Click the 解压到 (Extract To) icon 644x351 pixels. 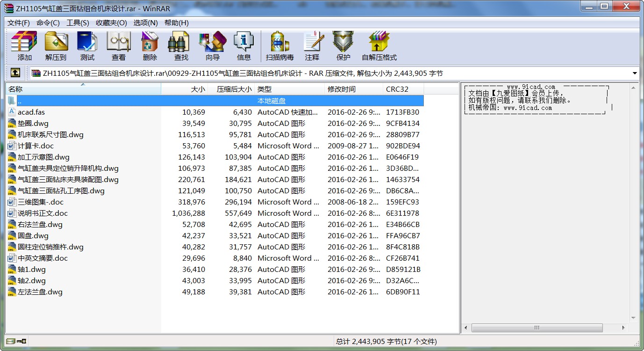(x=56, y=46)
